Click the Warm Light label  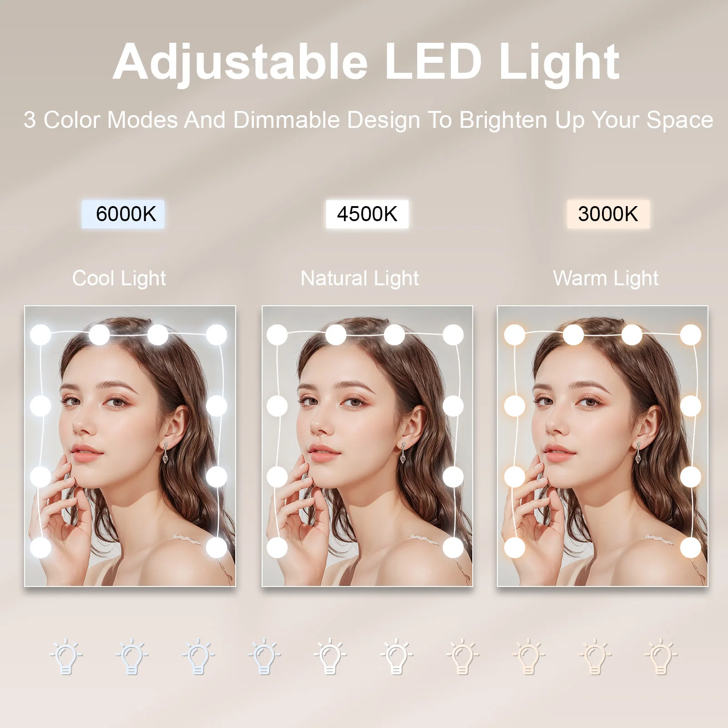[x=606, y=278]
